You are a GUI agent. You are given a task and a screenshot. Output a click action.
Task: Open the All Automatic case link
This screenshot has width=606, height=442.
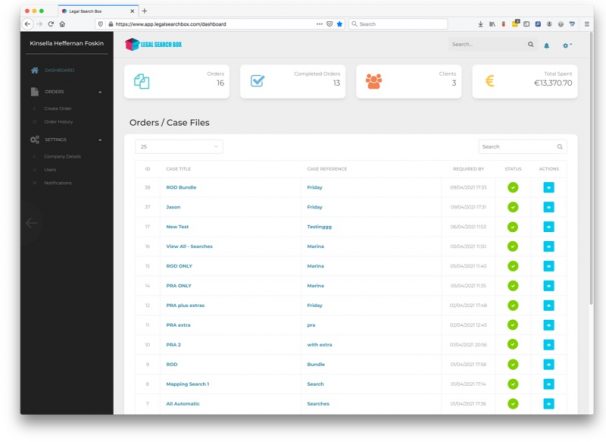tap(182, 404)
